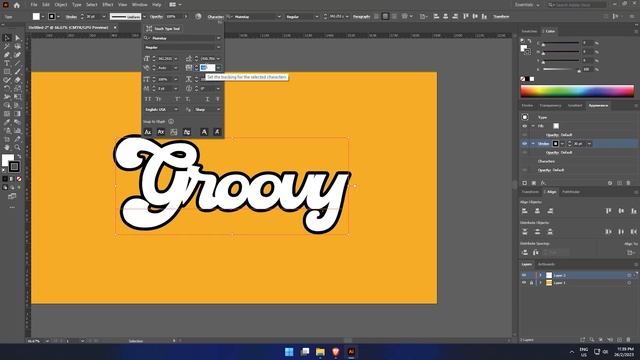
Task: Toggle visibility of Layer 1
Action: (x=524, y=282)
